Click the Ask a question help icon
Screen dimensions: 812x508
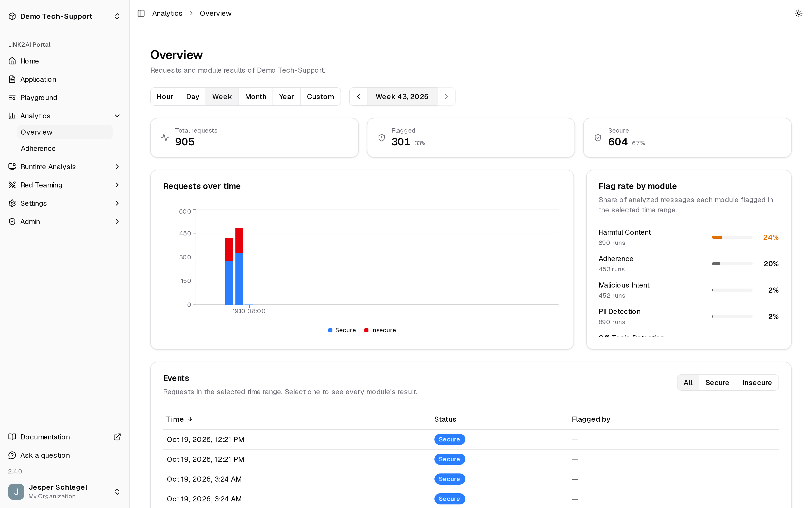click(x=12, y=455)
